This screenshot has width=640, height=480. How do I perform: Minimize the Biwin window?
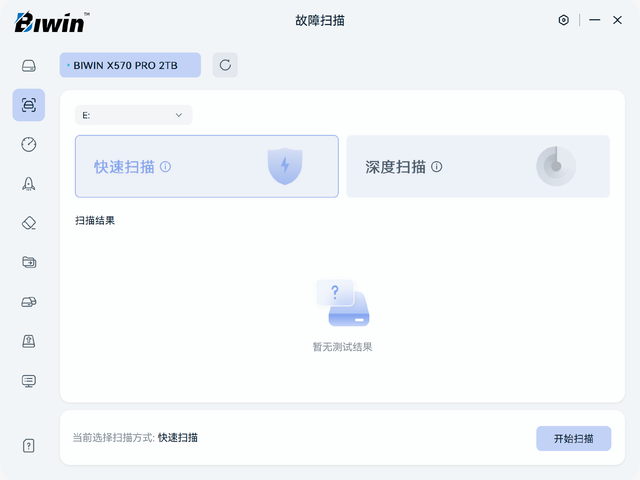coord(595,20)
